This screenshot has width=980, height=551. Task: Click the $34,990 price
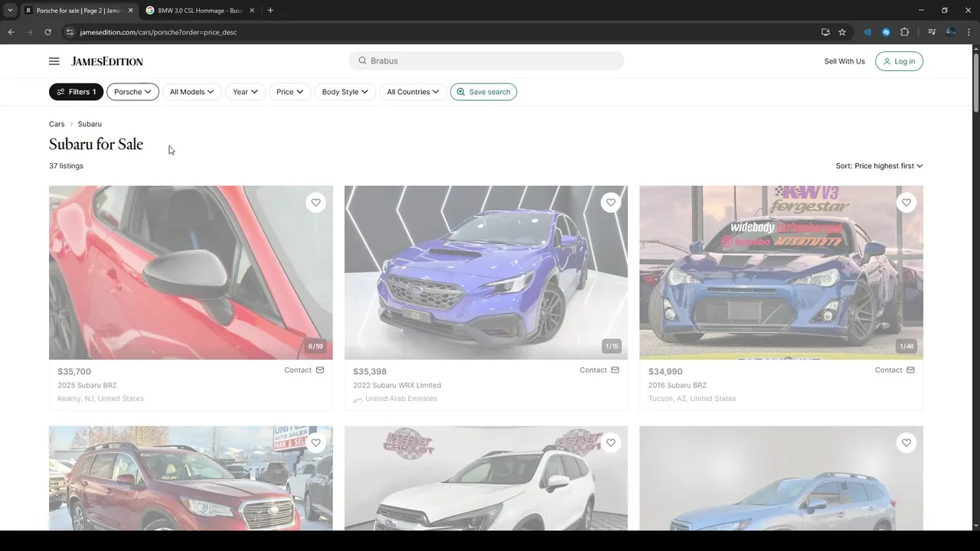click(x=665, y=372)
